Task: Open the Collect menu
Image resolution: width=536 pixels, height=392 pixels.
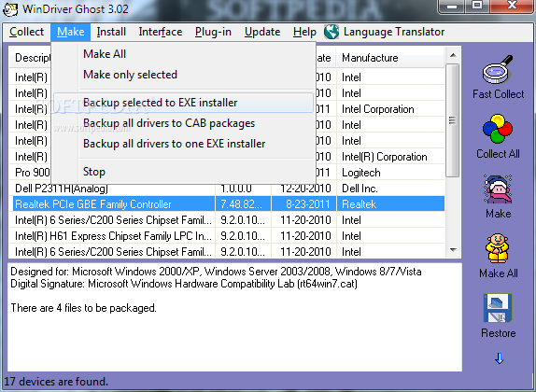Action: [x=27, y=32]
